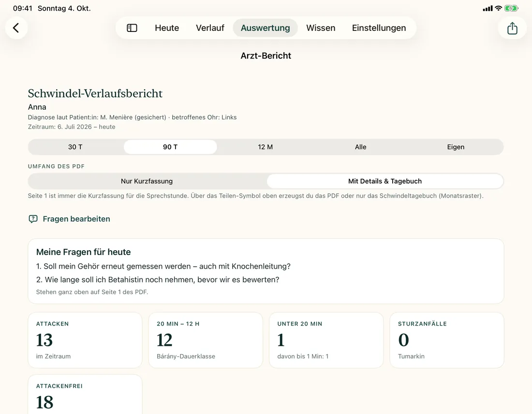Toggle the sidebar panel icon

132,28
